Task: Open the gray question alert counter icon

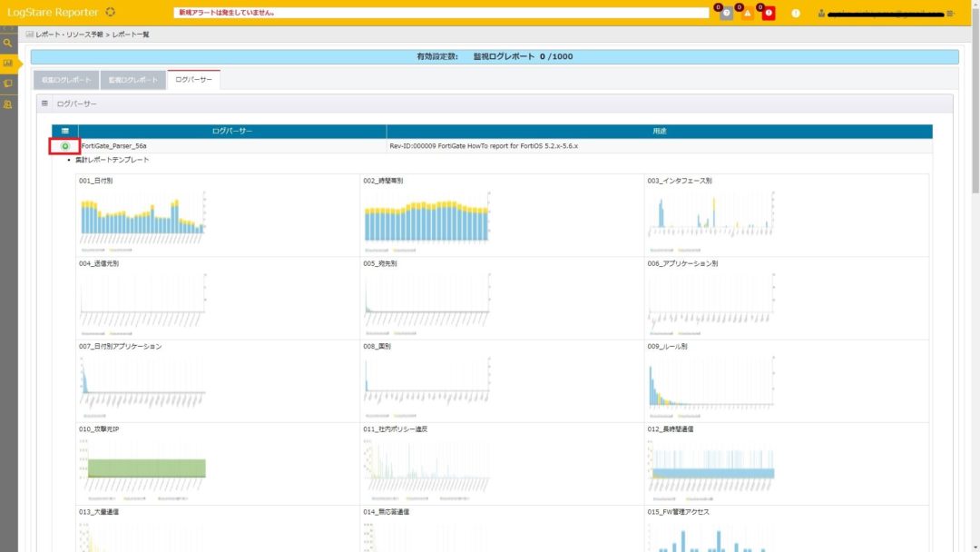Action: (726, 13)
